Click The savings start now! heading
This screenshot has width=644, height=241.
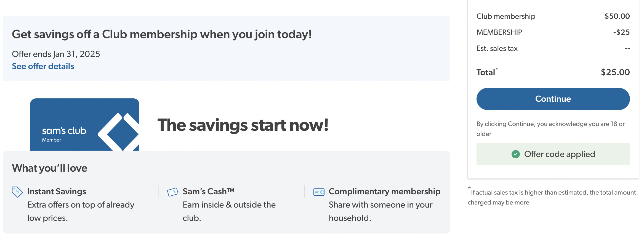[x=243, y=125]
